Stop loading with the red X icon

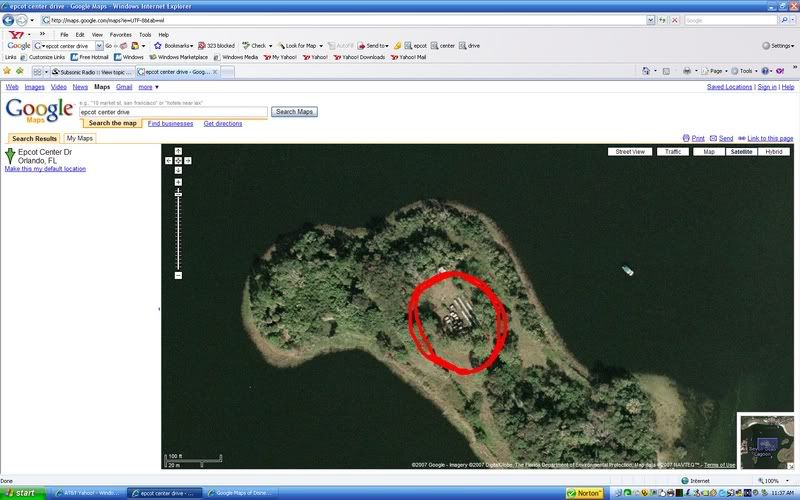pos(674,20)
